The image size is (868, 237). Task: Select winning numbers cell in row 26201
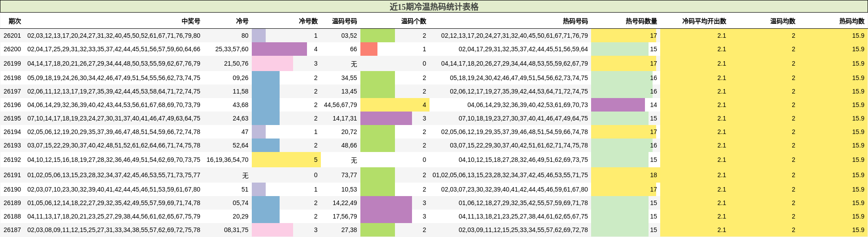click(114, 36)
